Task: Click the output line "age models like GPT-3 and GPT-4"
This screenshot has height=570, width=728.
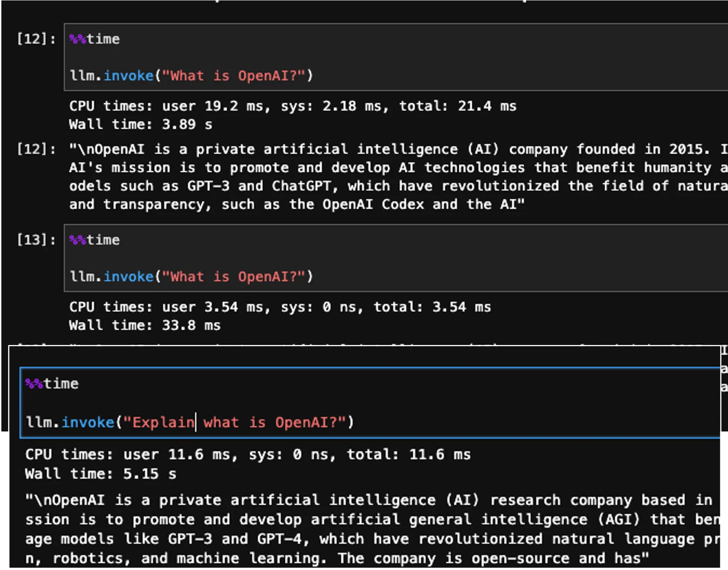Action: (x=372, y=539)
